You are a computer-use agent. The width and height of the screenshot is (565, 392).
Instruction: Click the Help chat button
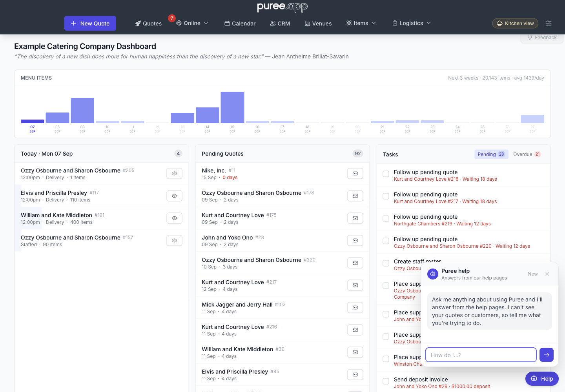(x=542, y=379)
